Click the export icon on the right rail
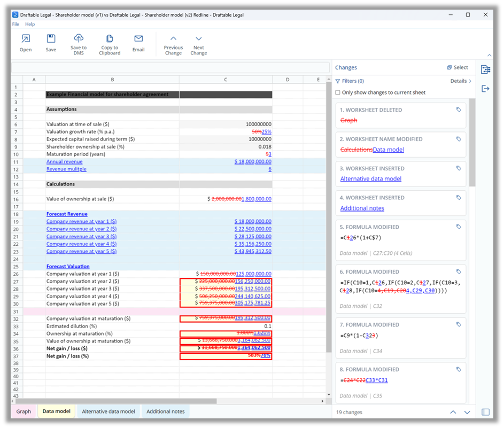The height and width of the screenshot is (428, 504). click(x=485, y=89)
